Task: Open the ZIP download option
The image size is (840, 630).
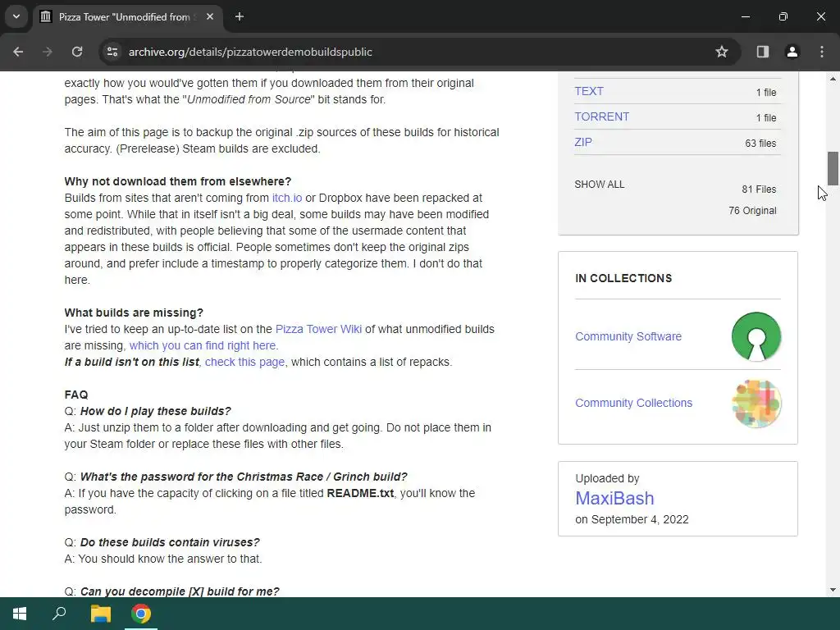Action: [x=583, y=142]
